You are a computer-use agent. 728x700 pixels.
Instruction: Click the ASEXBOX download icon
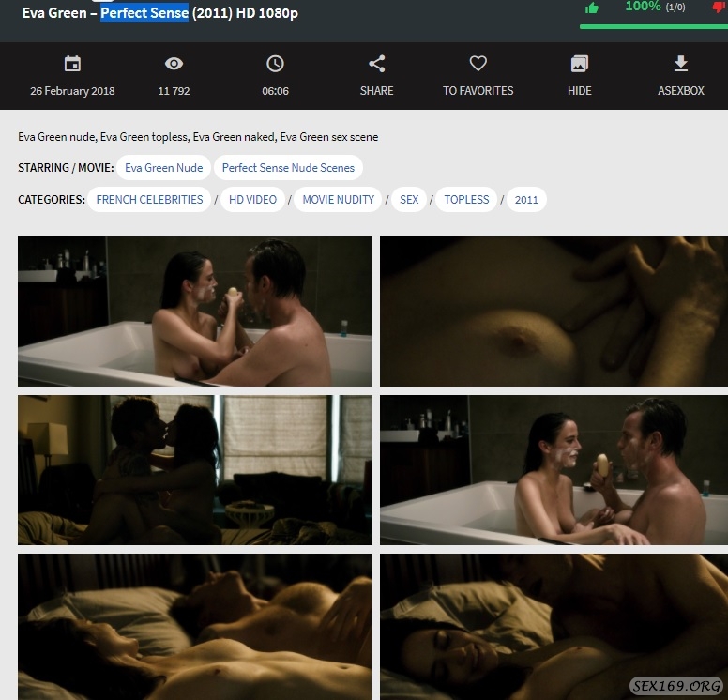point(681,64)
